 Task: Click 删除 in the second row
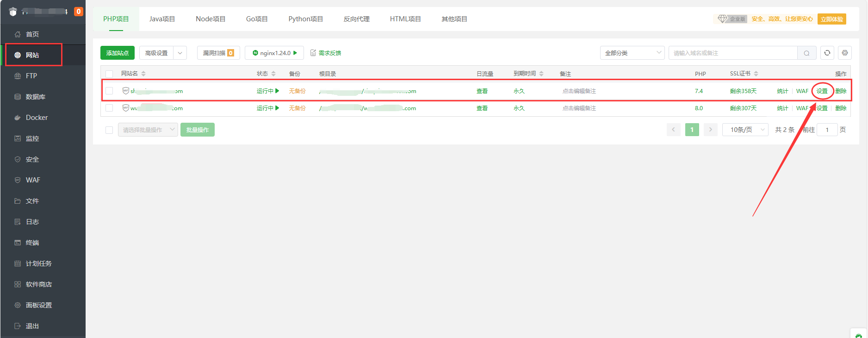[841, 108]
